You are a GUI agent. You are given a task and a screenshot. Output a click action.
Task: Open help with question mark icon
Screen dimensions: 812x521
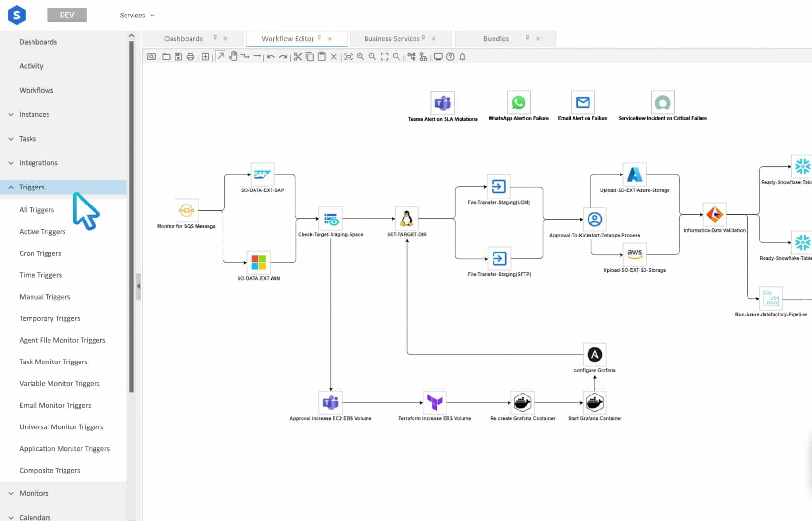click(x=450, y=57)
